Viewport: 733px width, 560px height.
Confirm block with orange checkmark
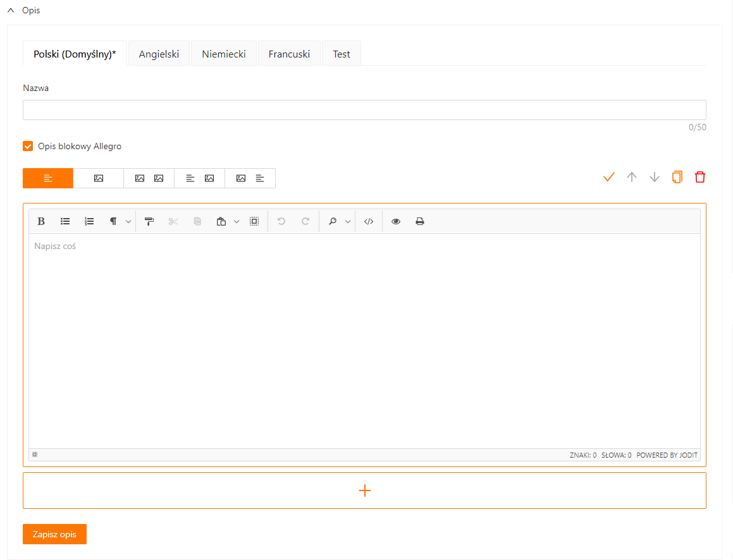click(608, 177)
